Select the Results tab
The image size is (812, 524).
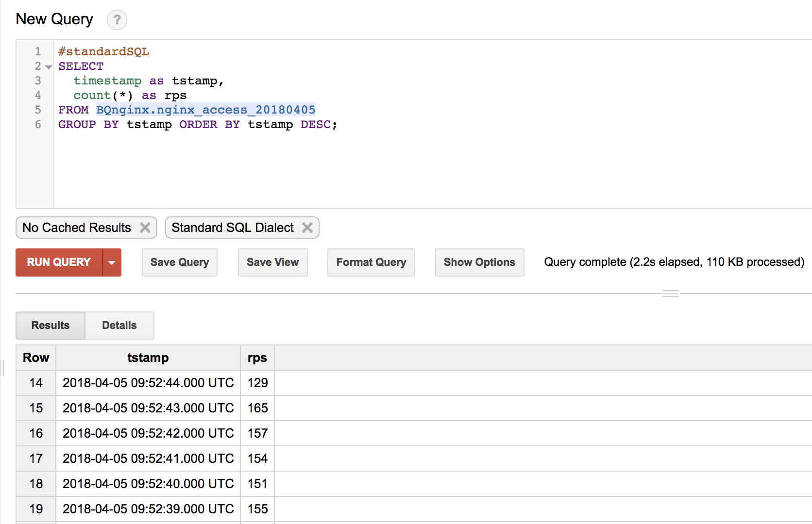pos(50,326)
